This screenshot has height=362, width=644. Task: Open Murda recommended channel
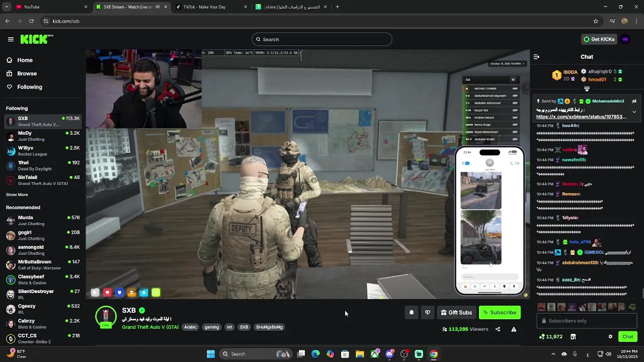[x=43, y=221]
